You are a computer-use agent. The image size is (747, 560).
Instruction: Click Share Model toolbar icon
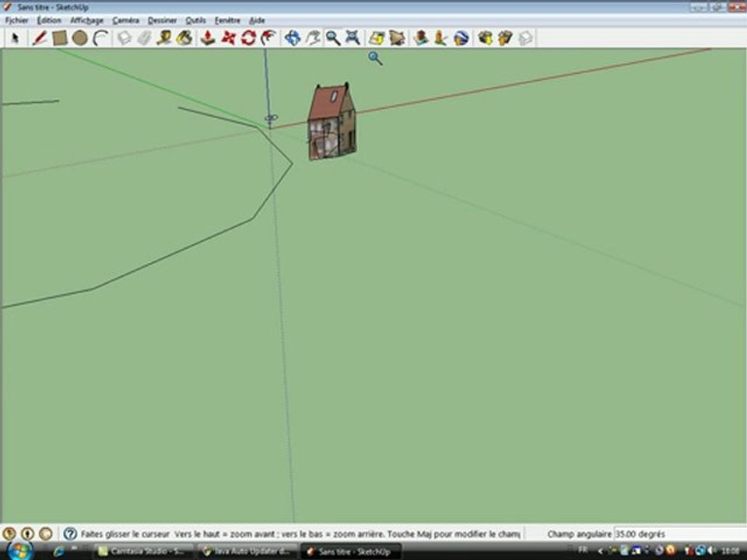505,37
